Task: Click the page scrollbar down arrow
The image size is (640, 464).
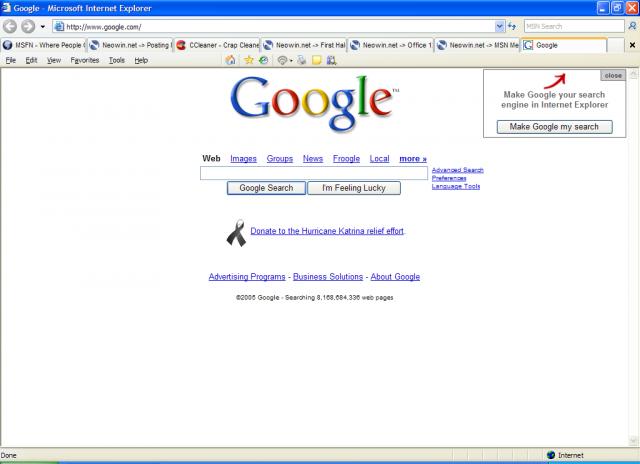Action: click(x=633, y=441)
